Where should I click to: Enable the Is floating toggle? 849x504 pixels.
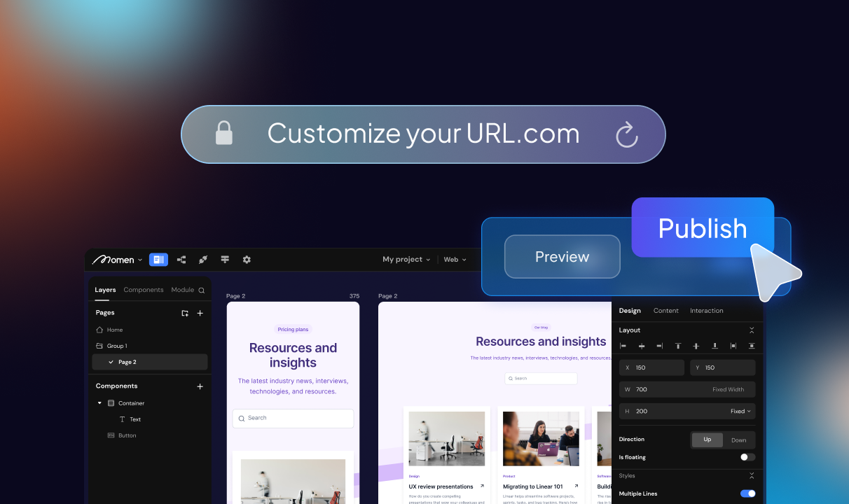tap(747, 457)
